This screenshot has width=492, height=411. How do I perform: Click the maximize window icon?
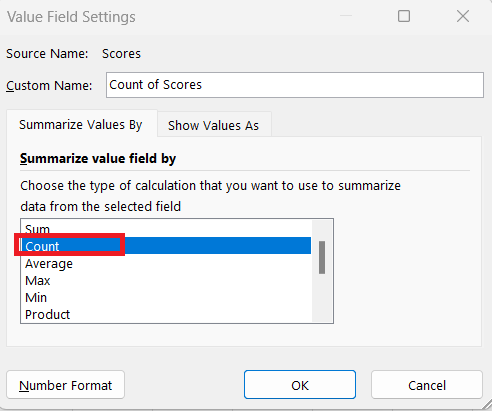pyautogui.click(x=404, y=16)
